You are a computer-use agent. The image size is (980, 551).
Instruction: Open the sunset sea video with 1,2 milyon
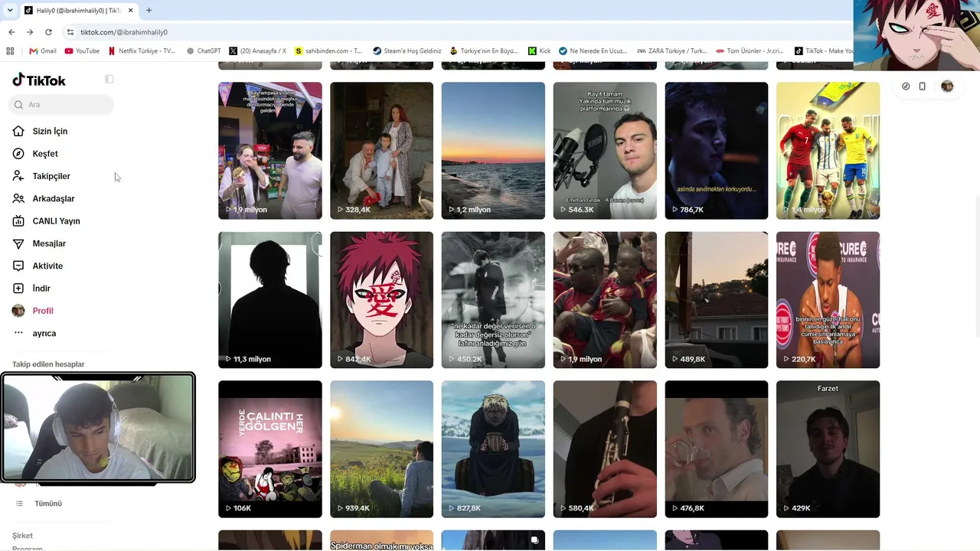click(x=493, y=151)
